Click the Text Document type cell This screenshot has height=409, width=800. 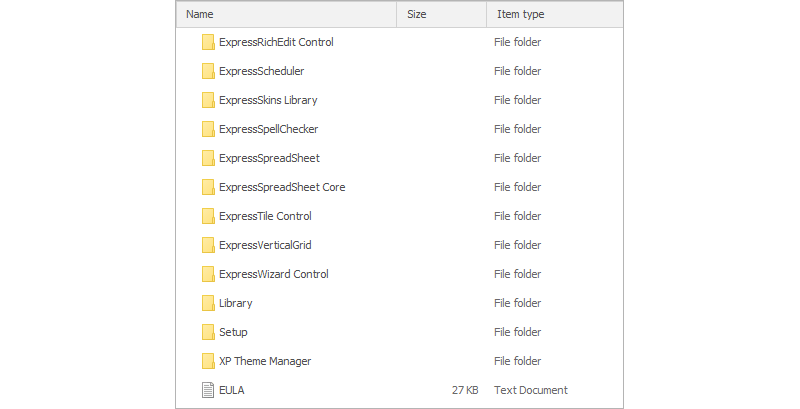pyautogui.click(x=530, y=390)
